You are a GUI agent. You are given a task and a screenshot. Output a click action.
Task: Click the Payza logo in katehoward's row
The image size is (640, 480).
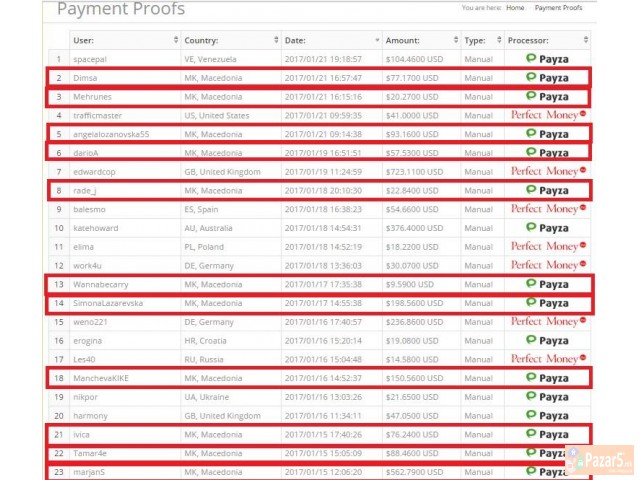coord(547,228)
